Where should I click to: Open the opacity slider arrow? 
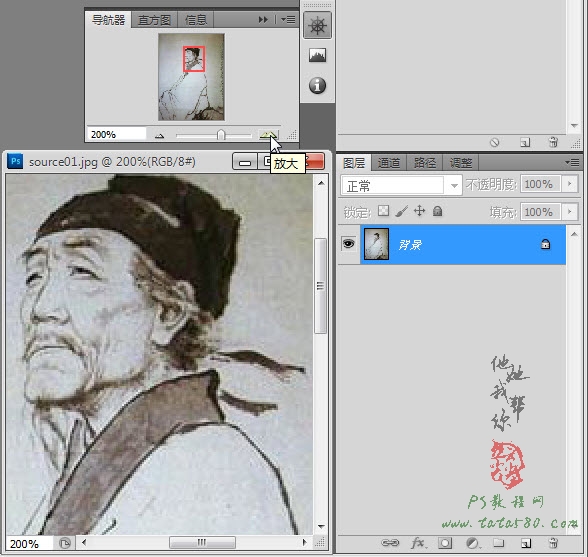pos(570,184)
